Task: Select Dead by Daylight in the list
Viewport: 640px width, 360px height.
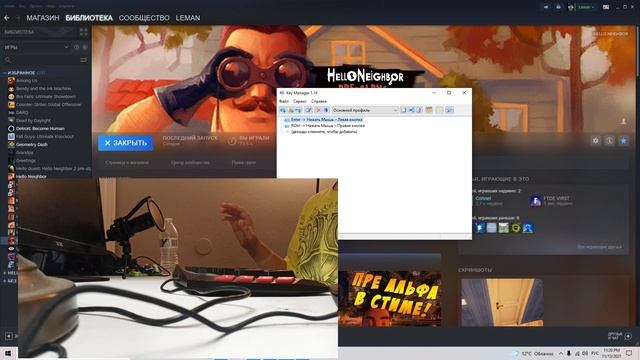Action: pos(33,120)
